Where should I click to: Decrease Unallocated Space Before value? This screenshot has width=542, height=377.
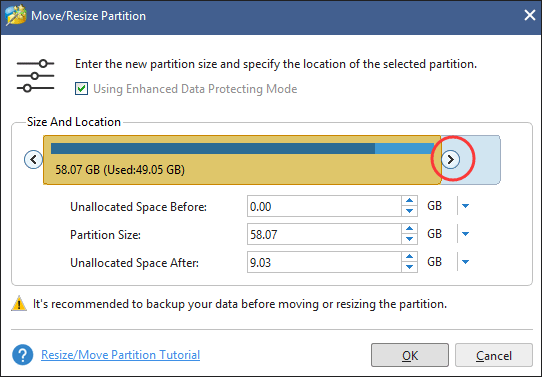(x=410, y=211)
